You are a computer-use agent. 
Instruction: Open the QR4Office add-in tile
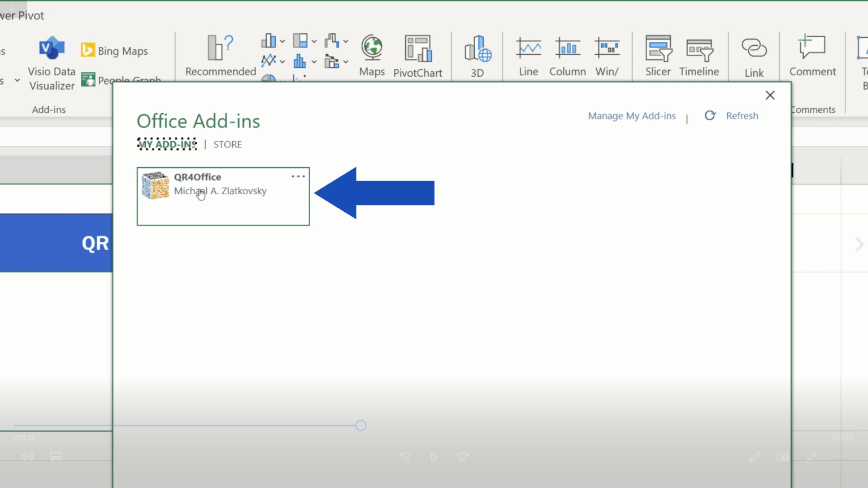223,196
